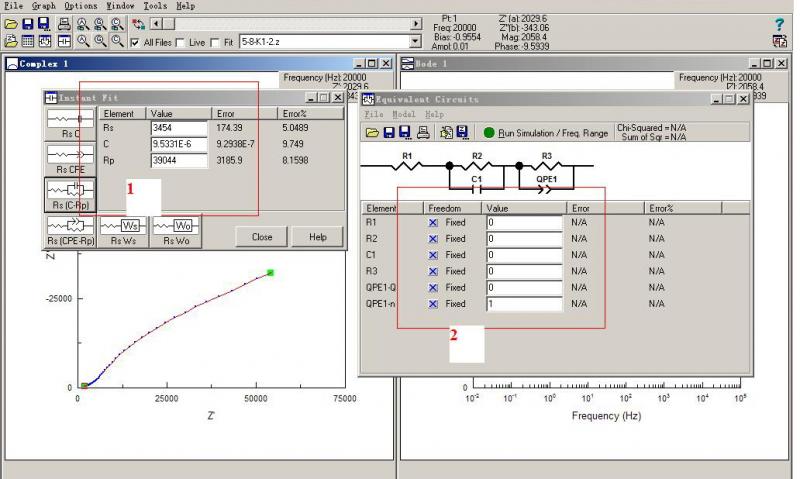Click Run Simulation / Freq. Range button

click(x=545, y=132)
